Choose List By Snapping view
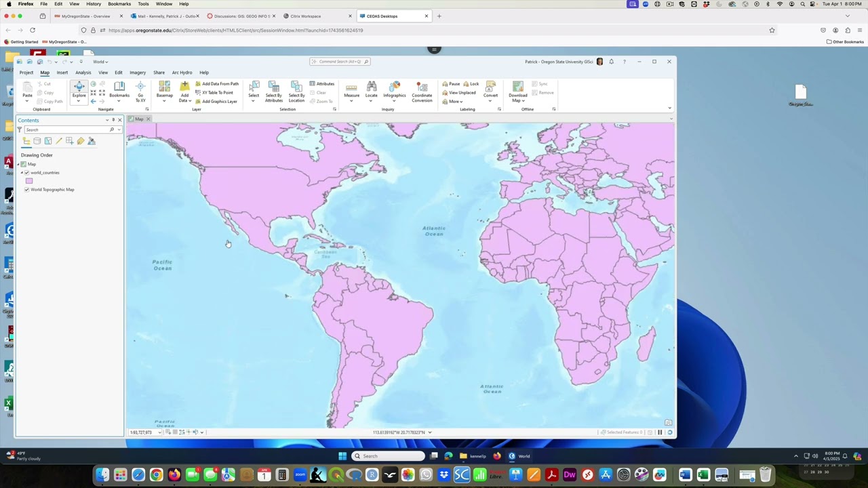Image resolution: width=868 pixels, height=488 pixels. click(x=70, y=141)
